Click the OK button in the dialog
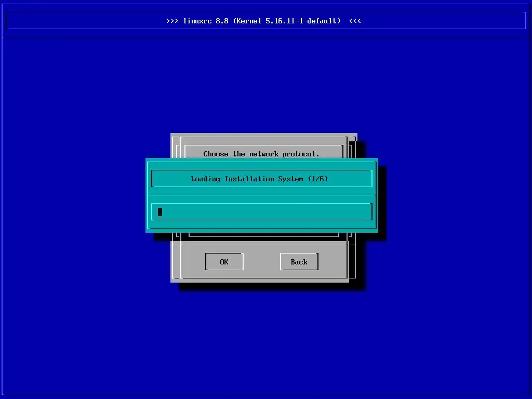This screenshot has width=532, height=399. [x=224, y=262]
